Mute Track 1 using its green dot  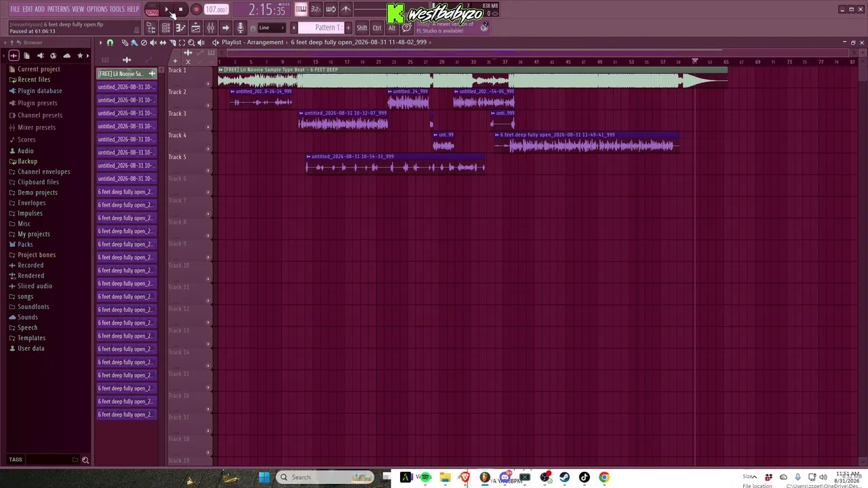click(x=208, y=84)
